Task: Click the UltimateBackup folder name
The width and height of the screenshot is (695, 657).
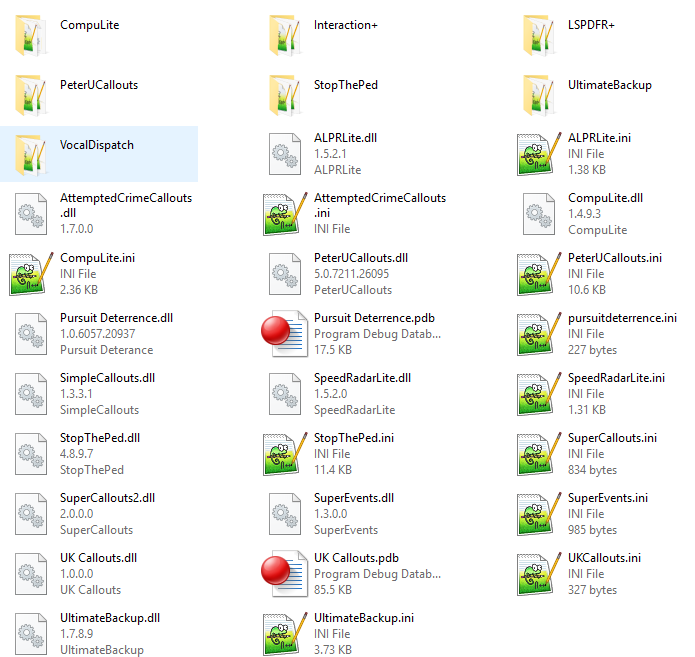Action: [x=610, y=85]
